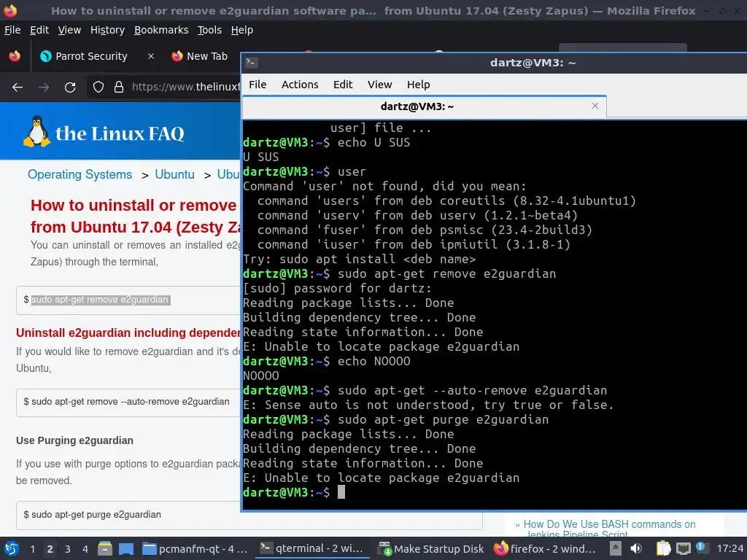Click the Linux FAQ penguin logo
The height and width of the screenshot is (560, 747).
tap(36, 131)
